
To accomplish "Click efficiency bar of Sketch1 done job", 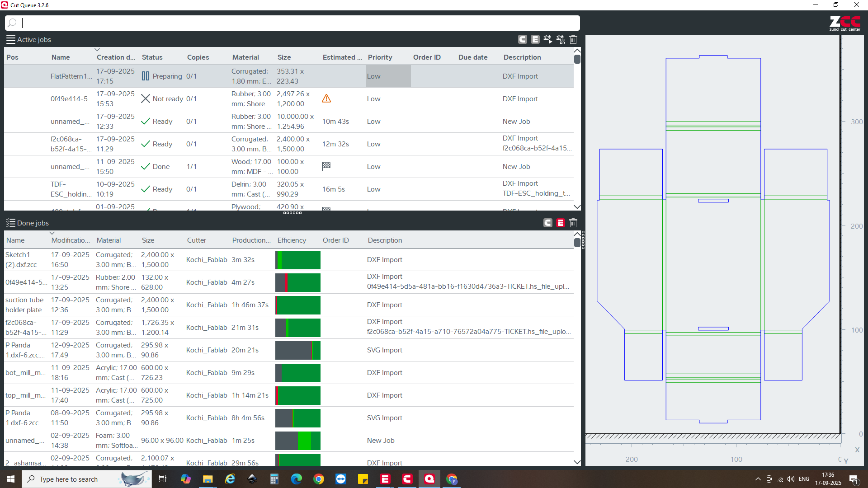I will point(298,260).
